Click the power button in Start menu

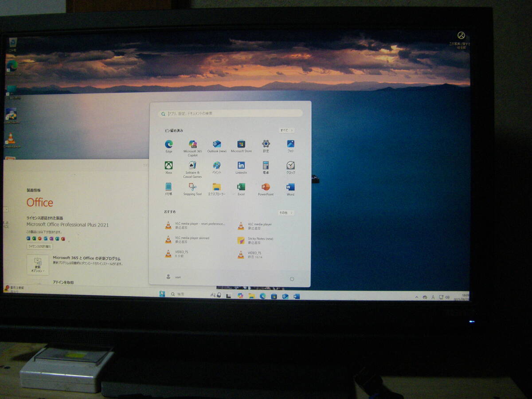[292, 279]
